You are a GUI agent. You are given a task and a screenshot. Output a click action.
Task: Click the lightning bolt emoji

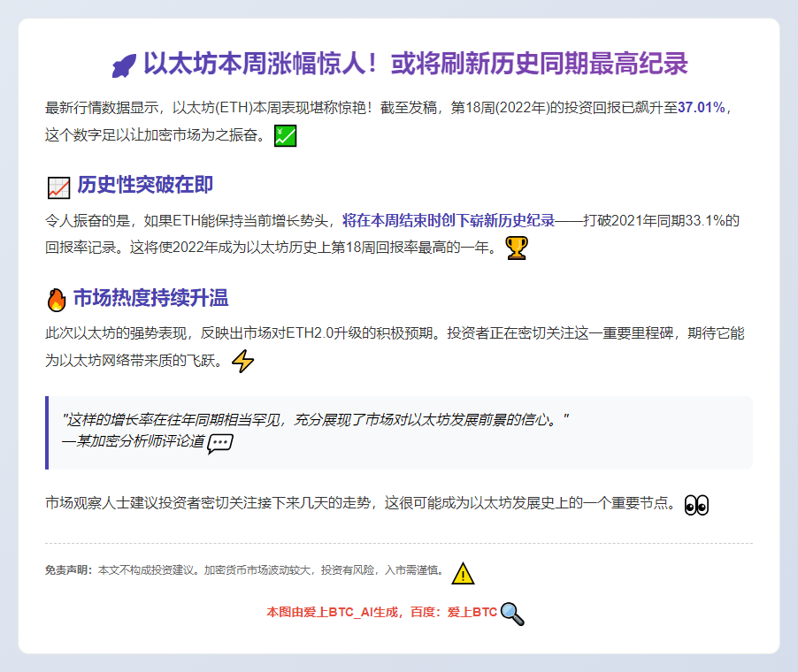(x=244, y=362)
